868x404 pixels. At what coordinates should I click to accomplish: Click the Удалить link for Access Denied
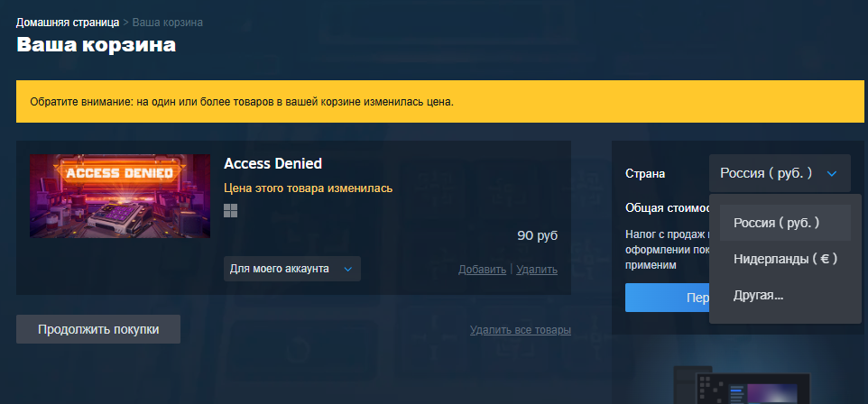click(x=537, y=270)
